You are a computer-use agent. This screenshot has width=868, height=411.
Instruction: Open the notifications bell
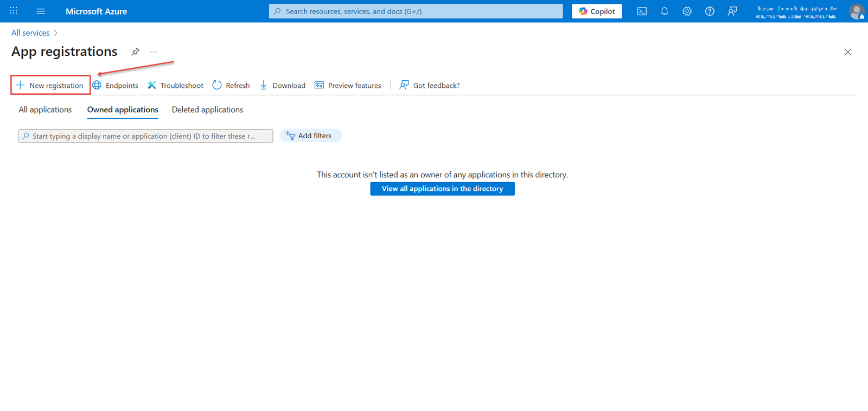point(665,11)
